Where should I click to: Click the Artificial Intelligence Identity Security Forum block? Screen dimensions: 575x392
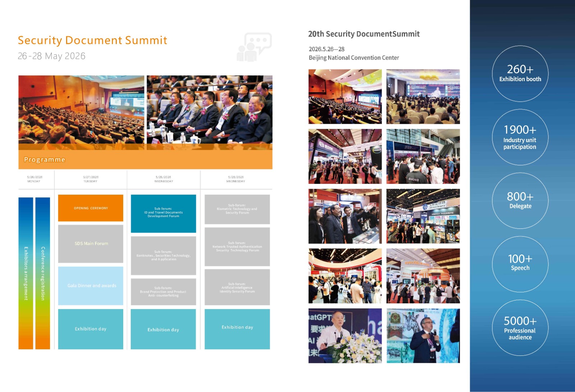coord(237,288)
